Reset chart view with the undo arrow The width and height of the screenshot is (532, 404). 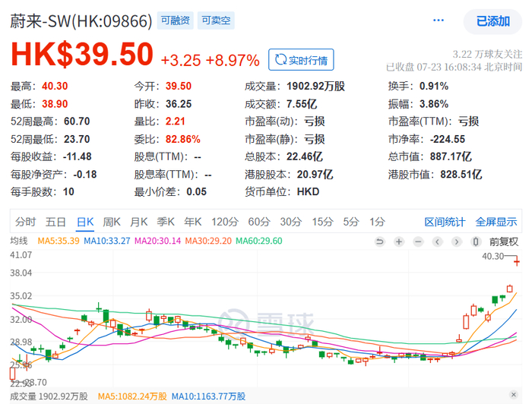(380, 241)
